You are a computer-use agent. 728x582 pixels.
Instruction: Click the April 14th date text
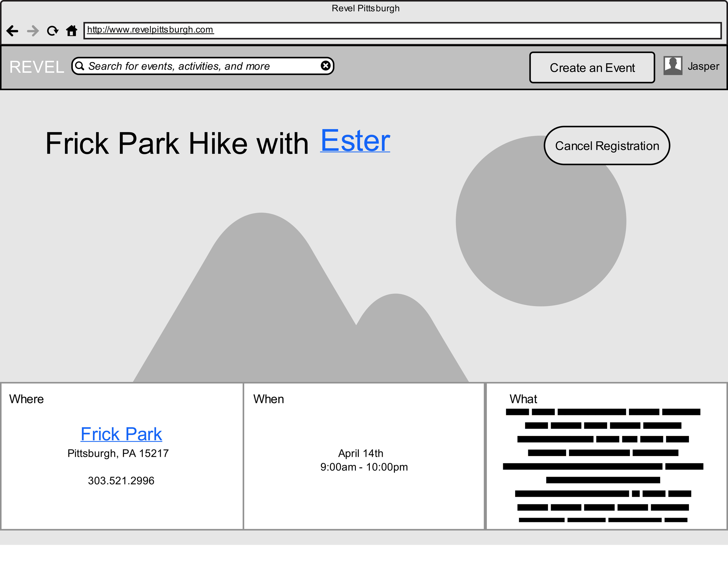click(361, 453)
